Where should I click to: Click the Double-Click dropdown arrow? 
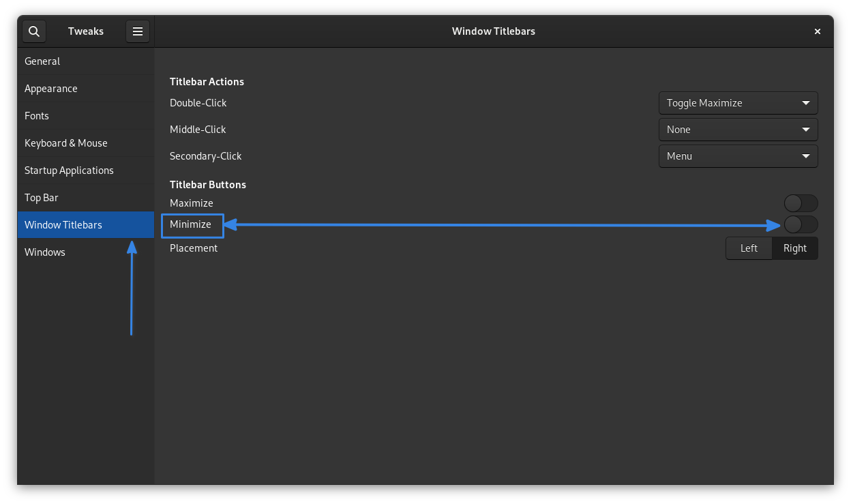tap(806, 103)
